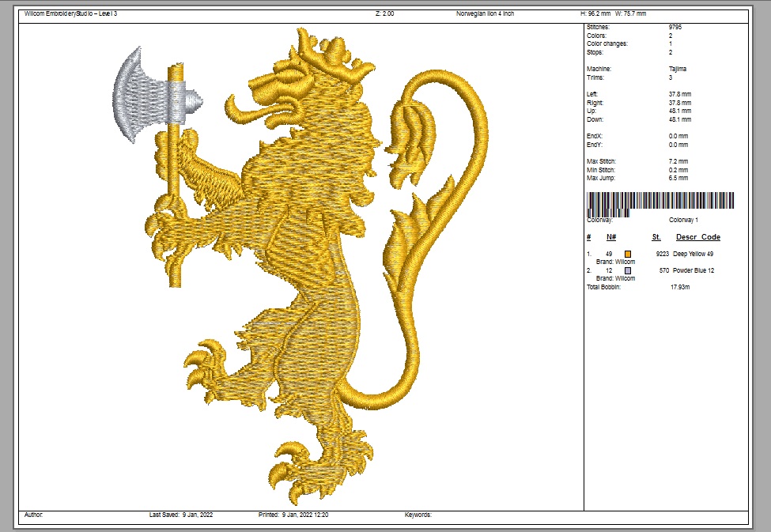The width and height of the screenshot is (771, 532).
Task: Click the 'Printed: 9 Jan, 2022 12:20' text
Action: click(293, 515)
